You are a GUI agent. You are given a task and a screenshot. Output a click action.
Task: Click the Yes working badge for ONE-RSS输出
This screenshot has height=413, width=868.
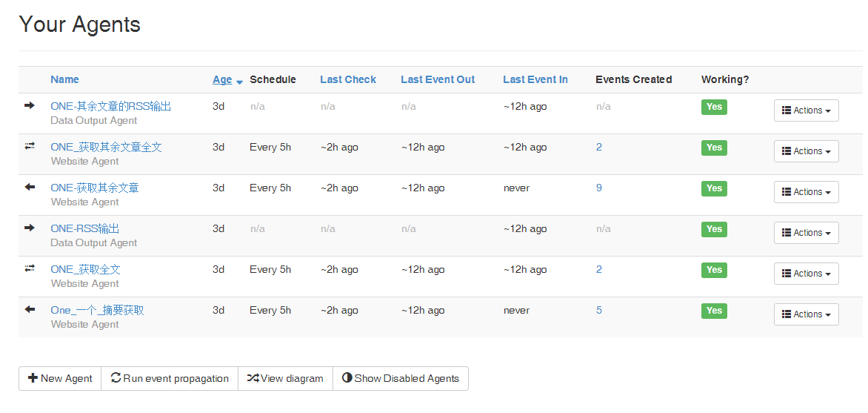pos(713,229)
